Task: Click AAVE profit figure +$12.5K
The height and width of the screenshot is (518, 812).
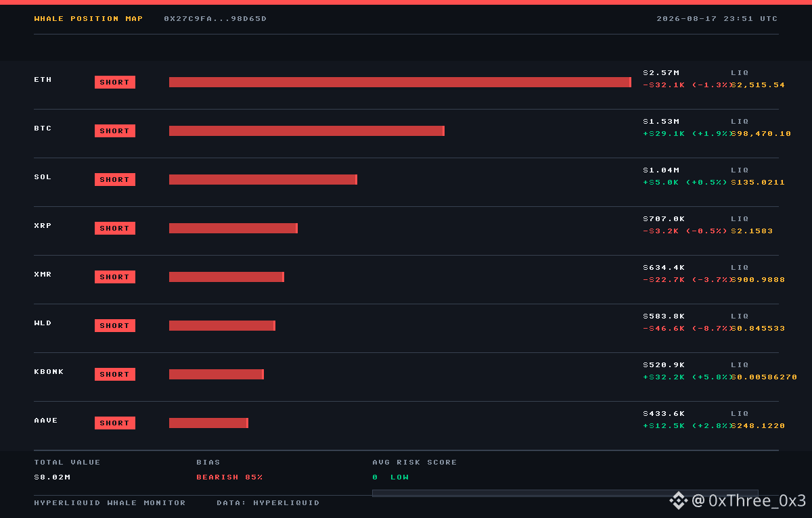Action: click(x=664, y=426)
